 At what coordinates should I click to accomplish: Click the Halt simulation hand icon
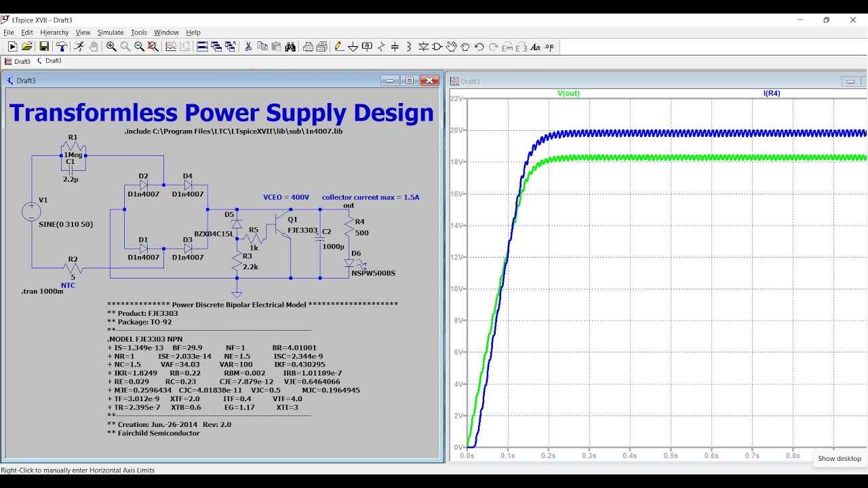click(x=94, y=47)
